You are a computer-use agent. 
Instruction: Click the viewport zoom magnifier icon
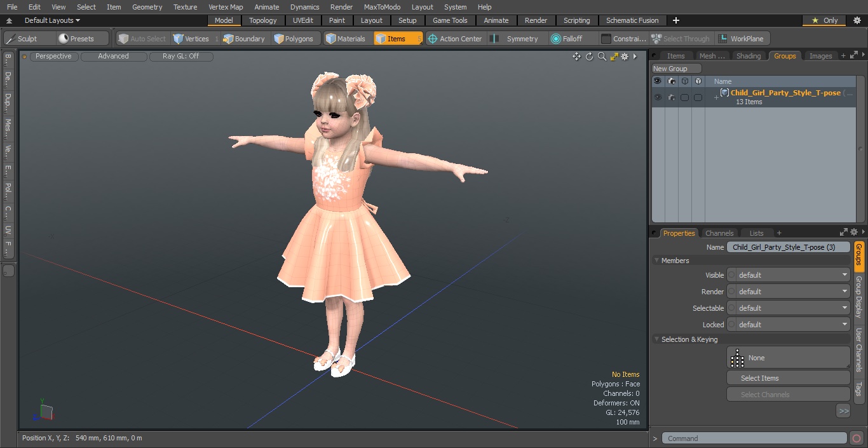602,57
